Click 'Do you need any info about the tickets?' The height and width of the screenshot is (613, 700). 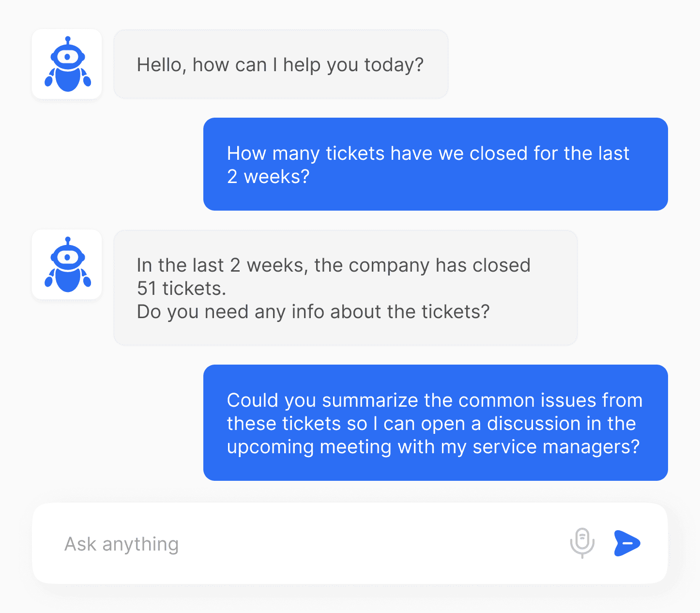[x=313, y=312]
